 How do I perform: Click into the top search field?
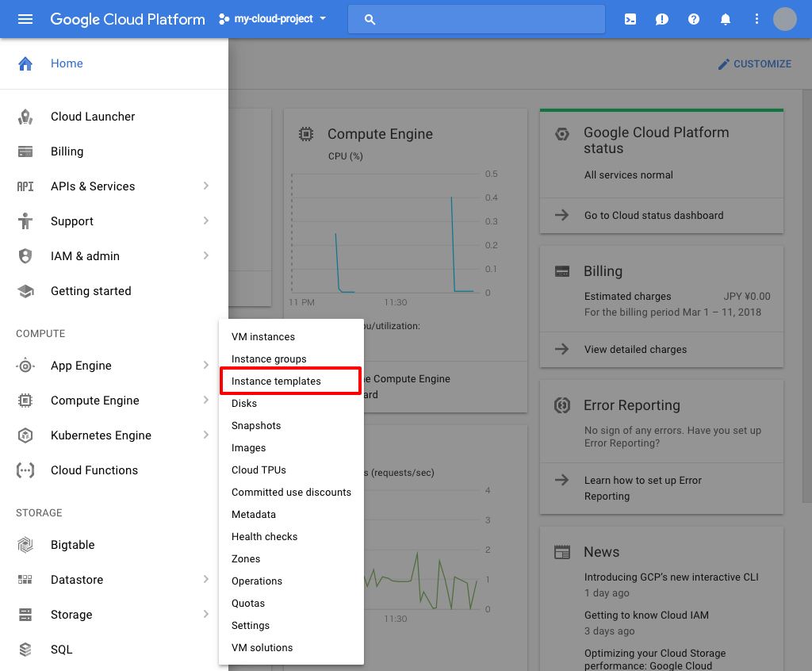tap(477, 19)
